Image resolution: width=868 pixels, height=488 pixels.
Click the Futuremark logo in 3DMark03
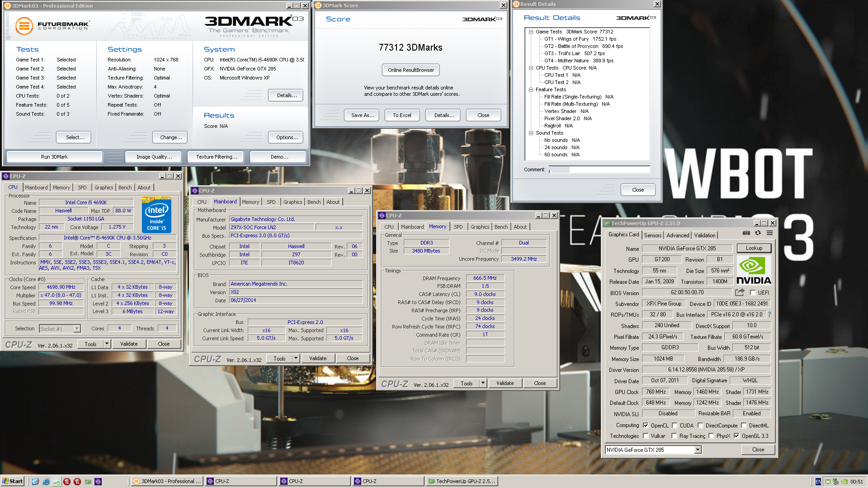(52, 26)
